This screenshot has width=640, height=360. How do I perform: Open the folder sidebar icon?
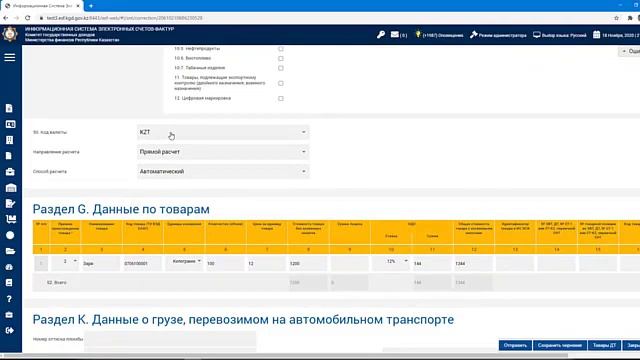(10, 251)
